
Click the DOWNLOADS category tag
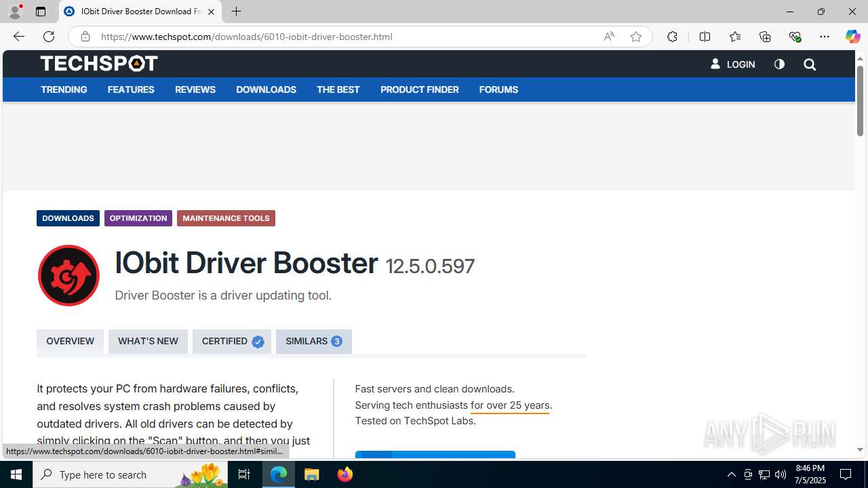click(x=68, y=218)
